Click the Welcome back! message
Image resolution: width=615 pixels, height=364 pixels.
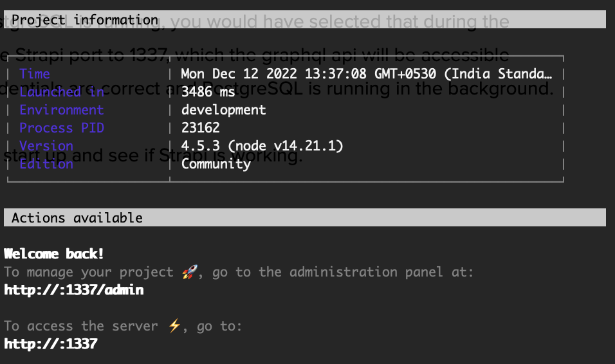pyautogui.click(x=54, y=254)
